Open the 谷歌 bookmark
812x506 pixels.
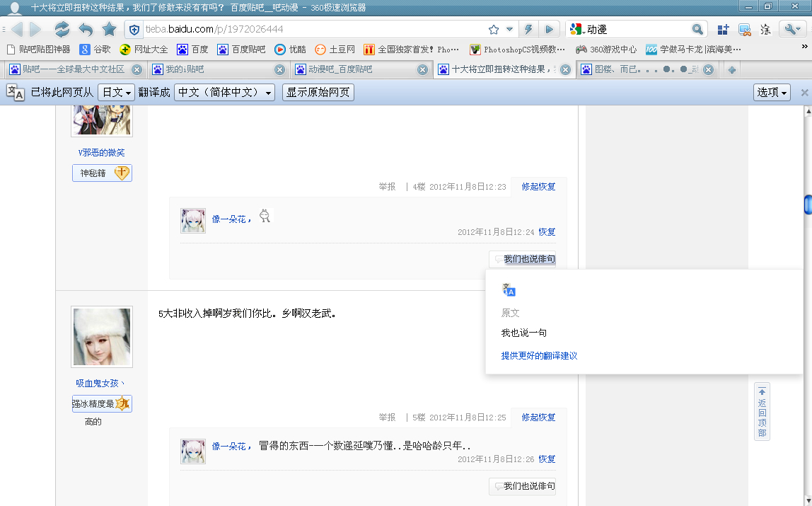[95, 50]
